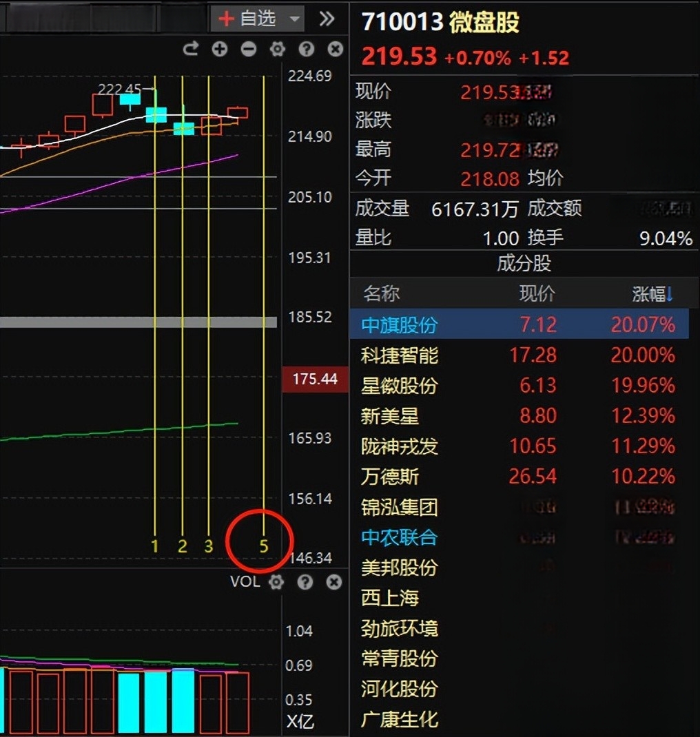Close the VOL indicator panel
The image size is (700, 737).
[x=333, y=582]
